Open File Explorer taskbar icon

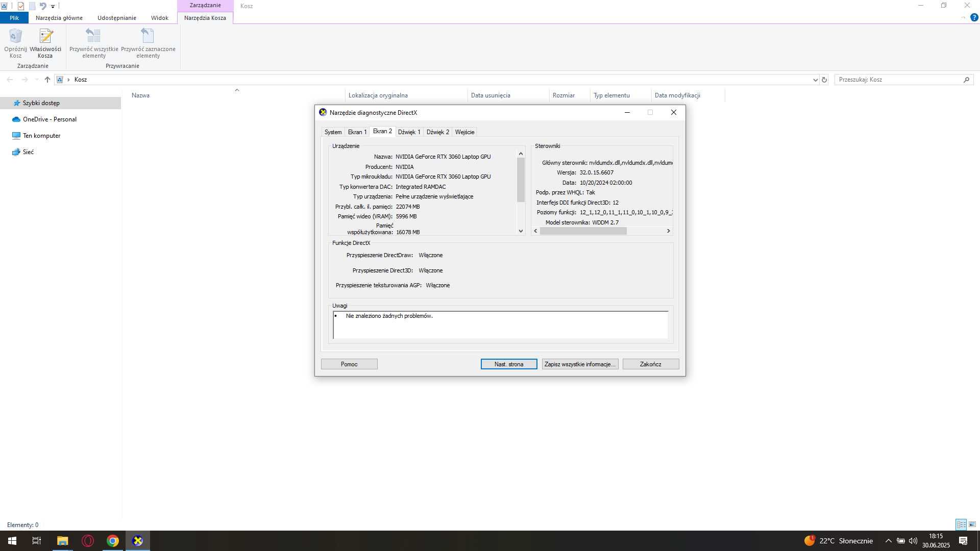tap(62, 541)
